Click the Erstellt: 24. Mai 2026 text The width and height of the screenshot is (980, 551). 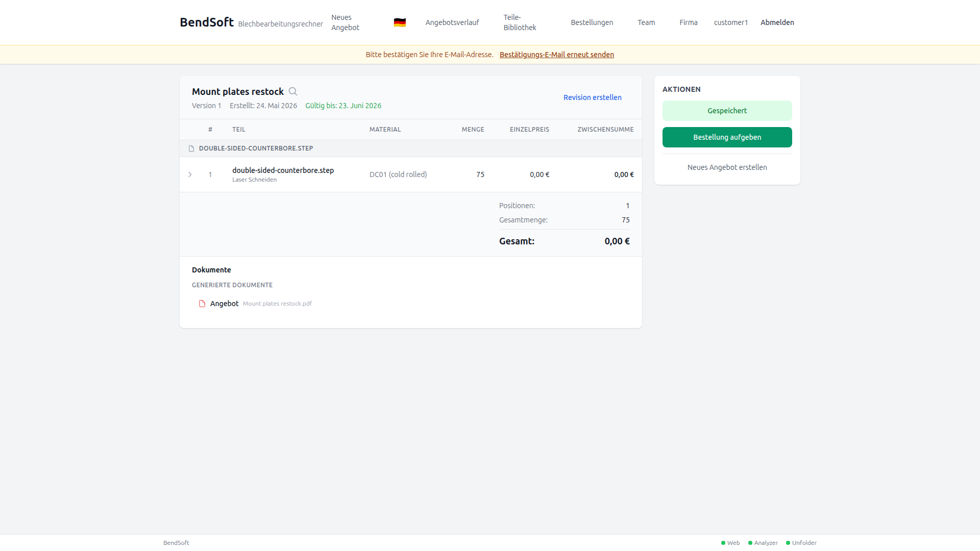point(263,106)
